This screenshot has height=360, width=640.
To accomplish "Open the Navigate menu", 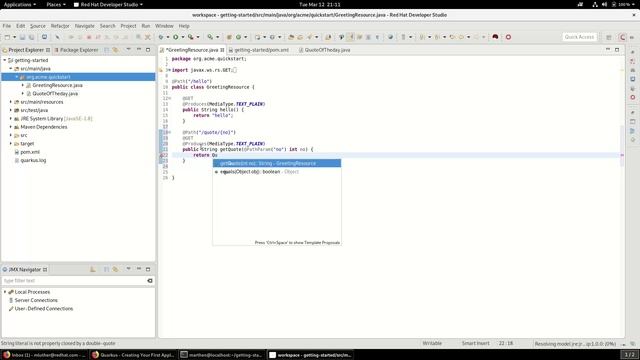I will [x=84, y=26].
